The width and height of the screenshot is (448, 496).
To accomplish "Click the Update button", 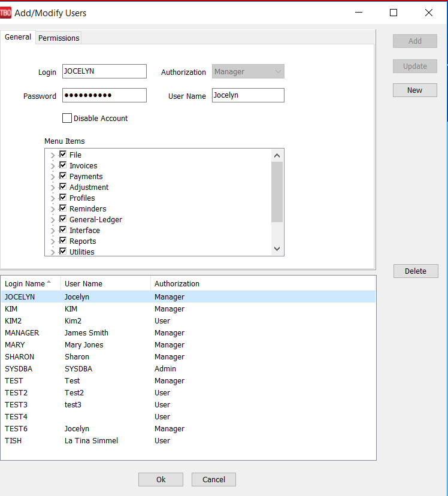I will (415, 66).
